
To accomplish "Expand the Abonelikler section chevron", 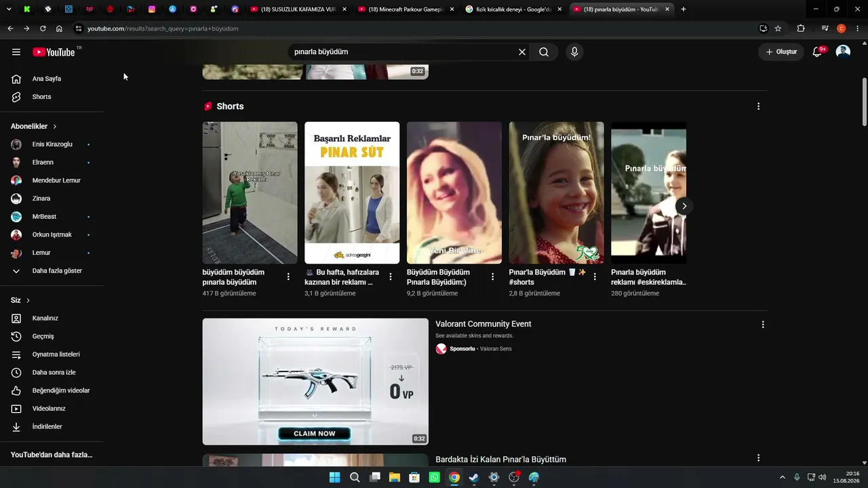I will [x=55, y=127].
